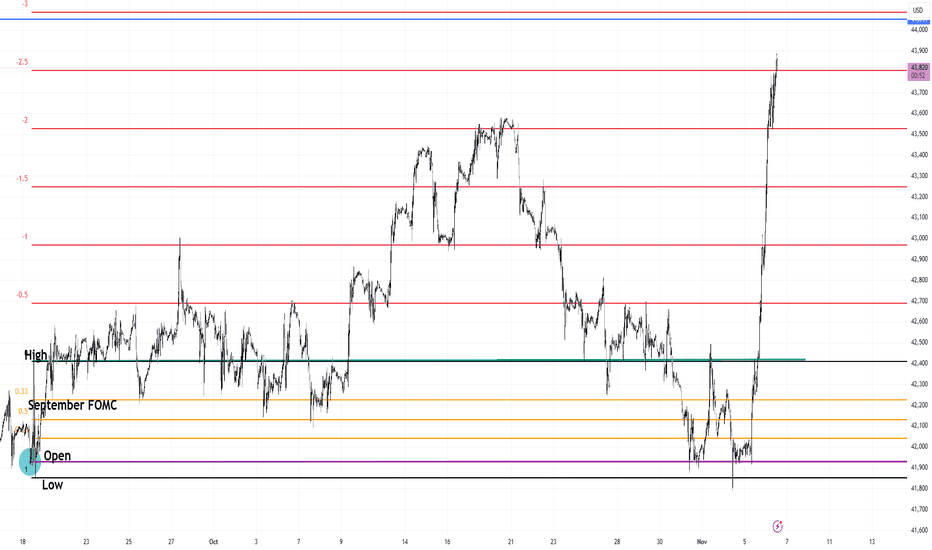Click the 44,000 price axis label

[919, 29]
